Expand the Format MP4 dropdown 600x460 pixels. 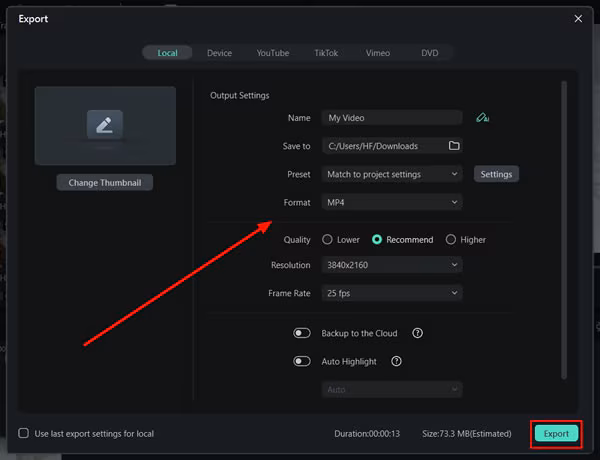click(x=392, y=202)
